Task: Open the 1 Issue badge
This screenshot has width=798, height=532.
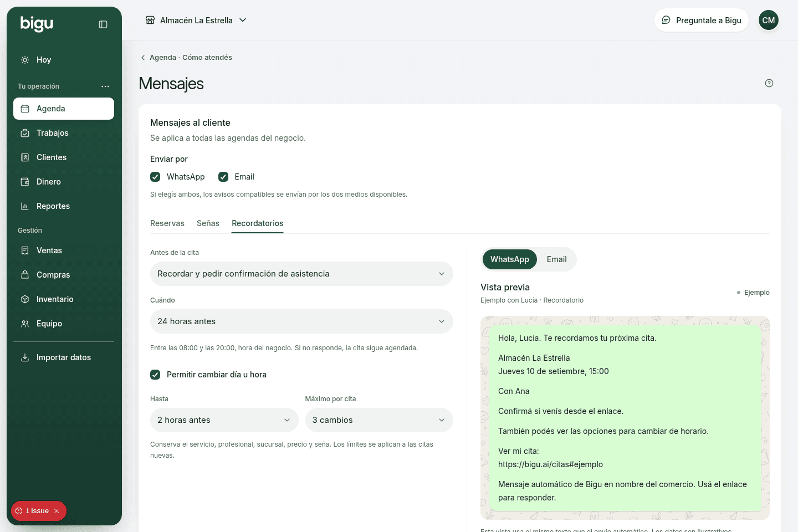Action: point(37,511)
